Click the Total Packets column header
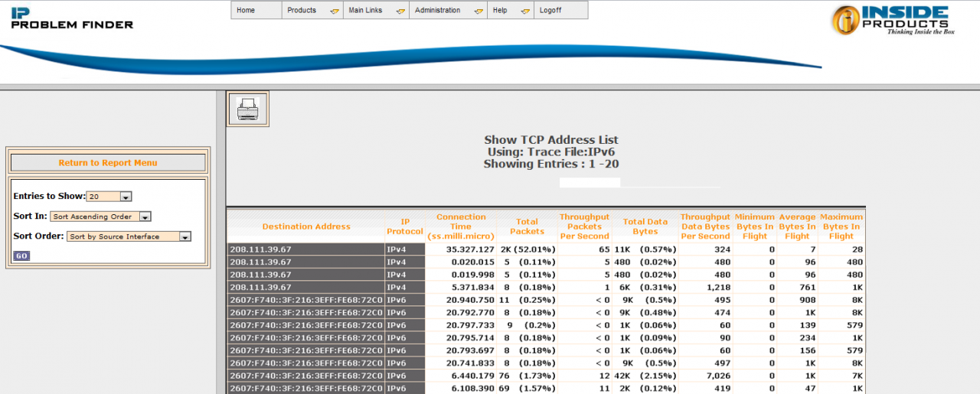This screenshot has width=980, height=394. pyautogui.click(x=527, y=226)
